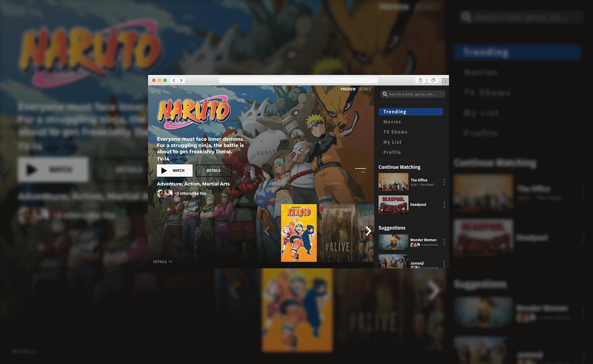Image resolution: width=593 pixels, height=364 pixels.
Task: Click the TV-14 rating label
Action: [x=163, y=159]
